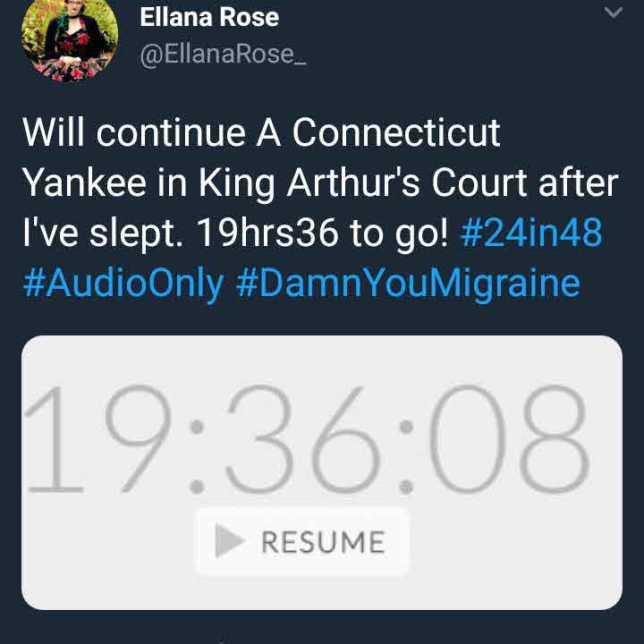
Task: Select the Ellana Rose display name
Action: (209, 17)
